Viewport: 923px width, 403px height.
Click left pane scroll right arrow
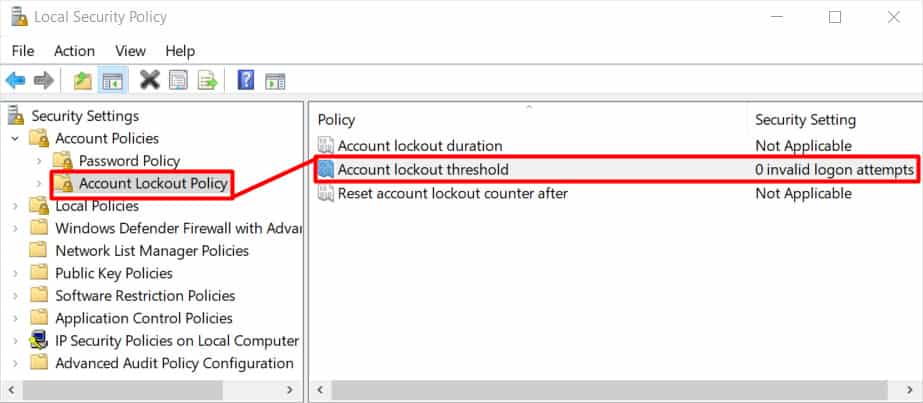[289, 389]
